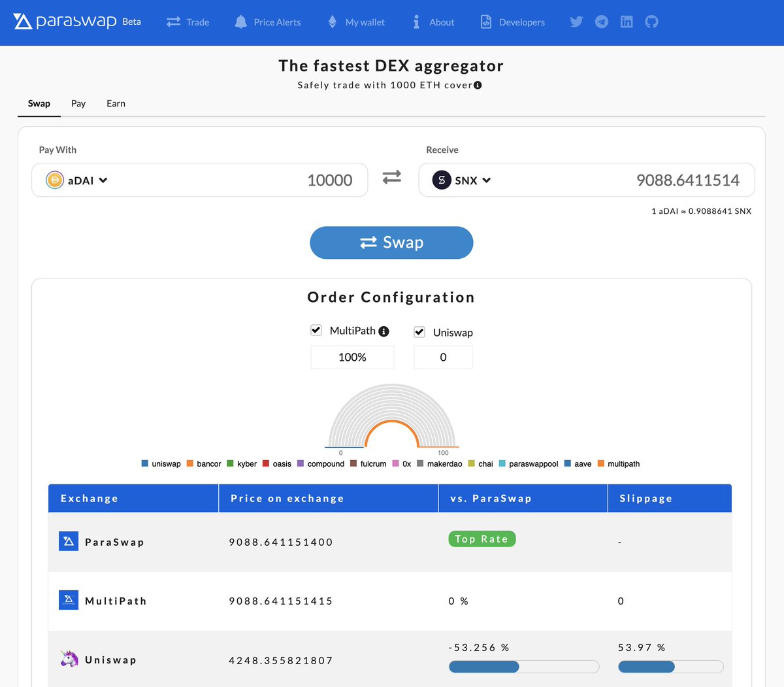Screen dimensions: 784x687
Task: Open the GitHub icon link
Action: pyautogui.click(x=651, y=22)
